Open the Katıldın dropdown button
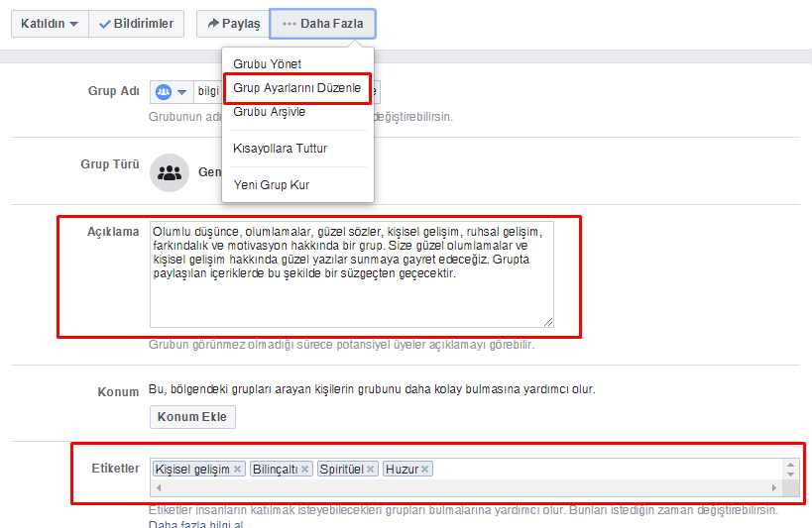Image resolution: width=812 pixels, height=528 pixels. pos(50,24)
